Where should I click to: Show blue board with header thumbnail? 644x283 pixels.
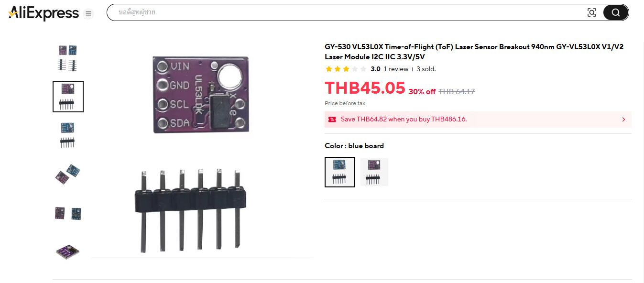point(68,135)
